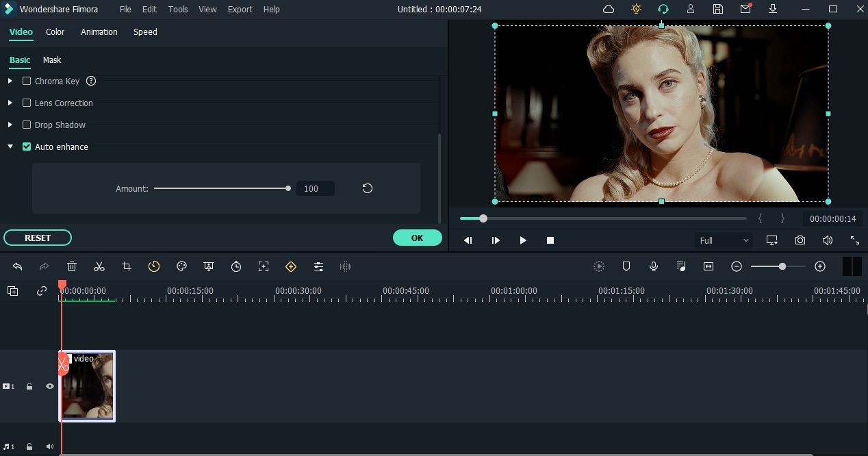
Task: Enable the Drop Shadow checkbox
Action: 27,125
